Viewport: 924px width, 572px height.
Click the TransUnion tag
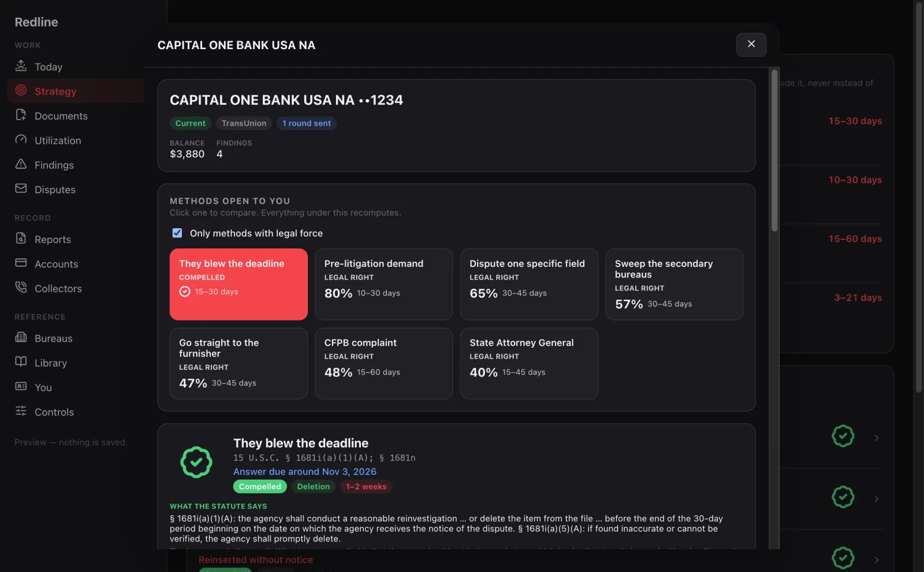click(x=244, y=123)
